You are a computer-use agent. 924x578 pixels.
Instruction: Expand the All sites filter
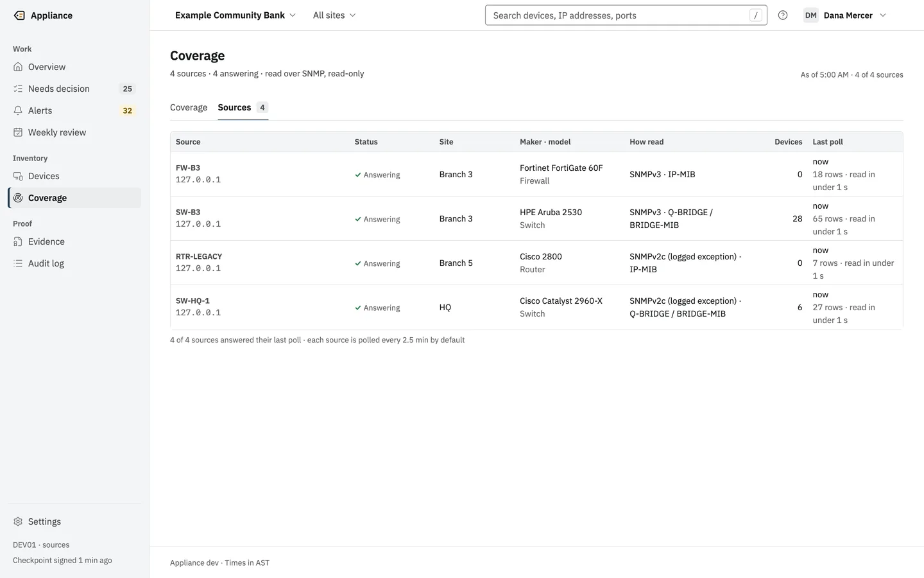click(x=334, y=15)
